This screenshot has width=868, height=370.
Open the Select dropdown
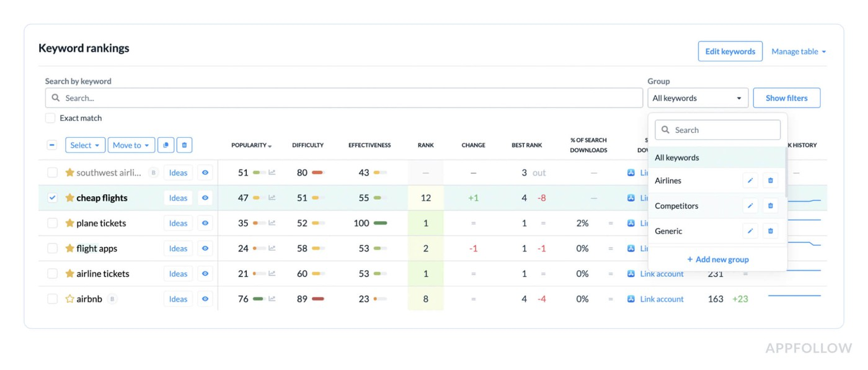pos(85,145)
